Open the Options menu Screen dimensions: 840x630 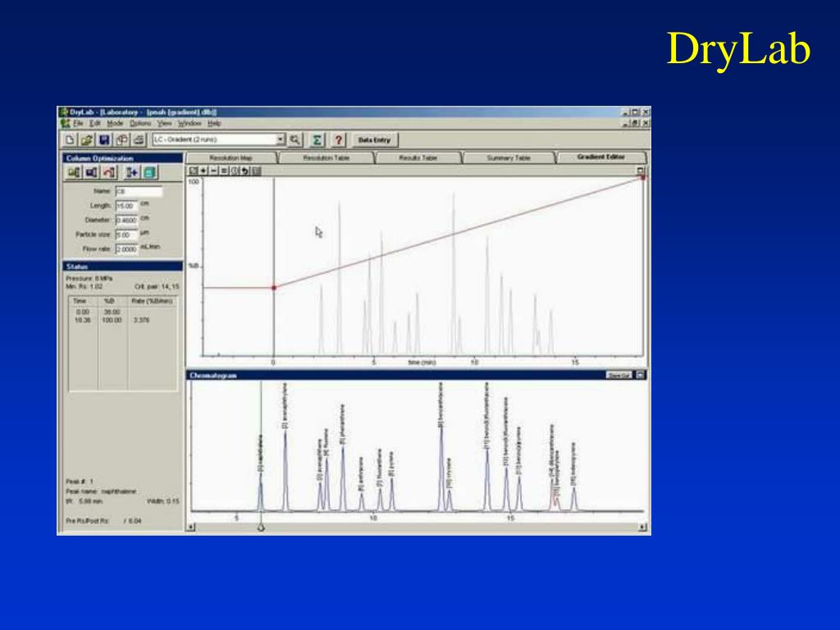pyautogui.click(x=140, y=123)
